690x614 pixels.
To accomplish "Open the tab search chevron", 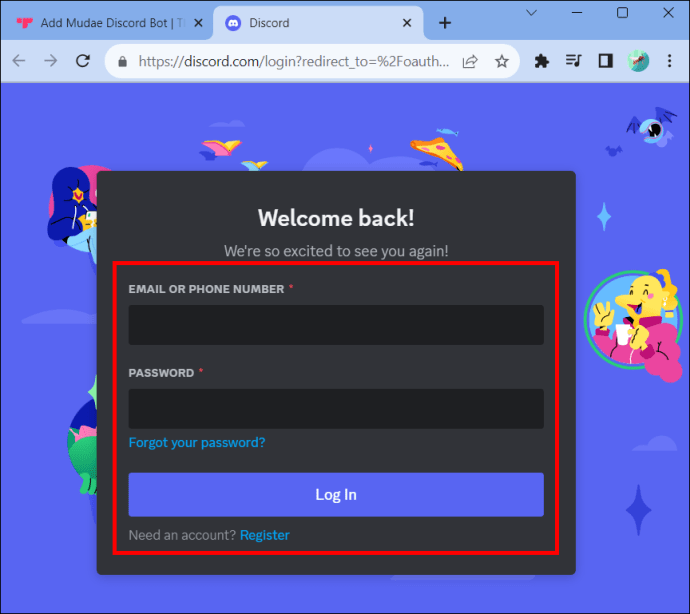I will 532,13.
